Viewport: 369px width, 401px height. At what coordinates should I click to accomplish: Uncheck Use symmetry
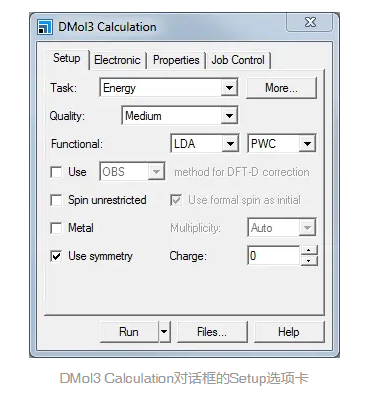pos(56,256)
